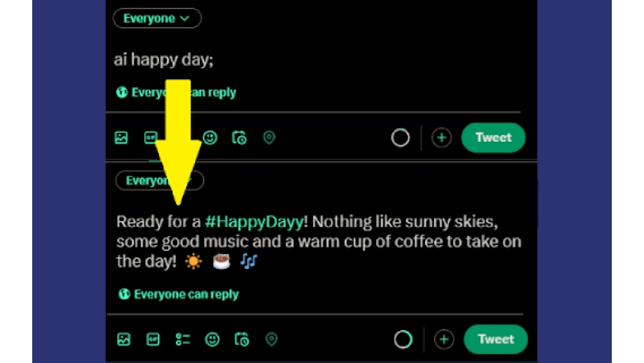Screen dimensions: 644x363
Task: Tag a location in the top composer
Action: click(x=269, y=138)
